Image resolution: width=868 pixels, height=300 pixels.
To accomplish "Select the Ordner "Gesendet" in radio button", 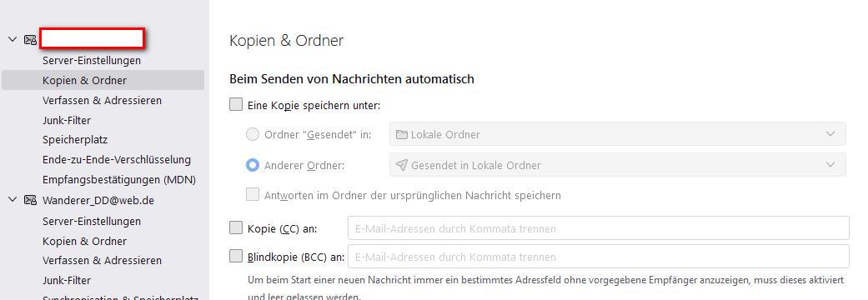I will click(x=253, y=134).
